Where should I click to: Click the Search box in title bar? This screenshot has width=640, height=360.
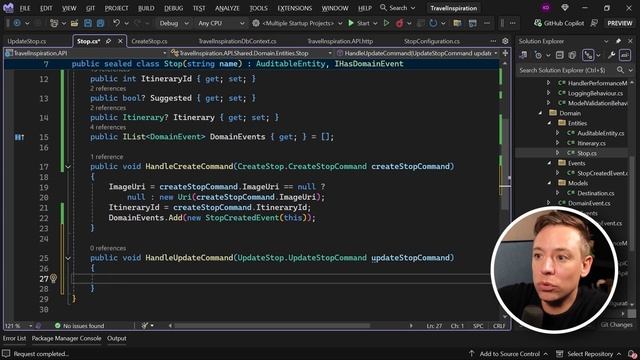point(398,8)
